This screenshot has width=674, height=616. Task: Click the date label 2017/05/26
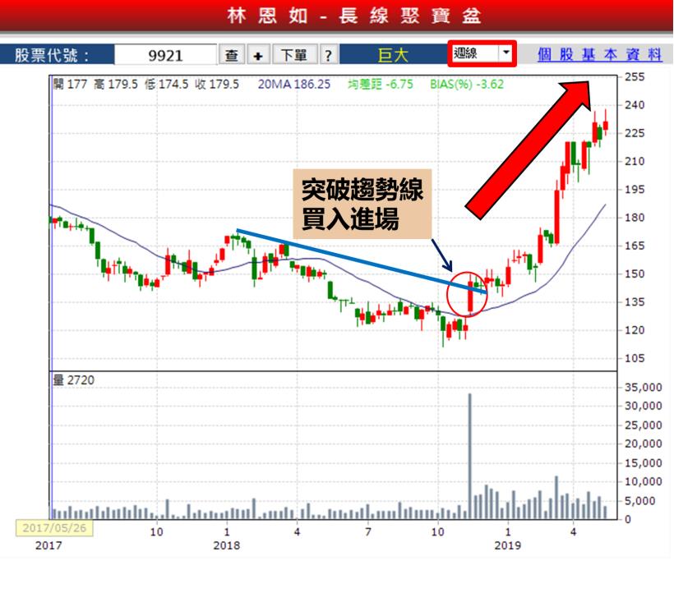pos(54,528)
